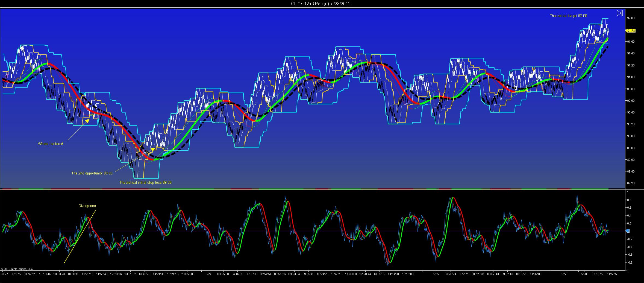This screenshot has height=283, width=644.
Task: Click the 08:55:59 time axis label
Action: (x=16, y=274)
